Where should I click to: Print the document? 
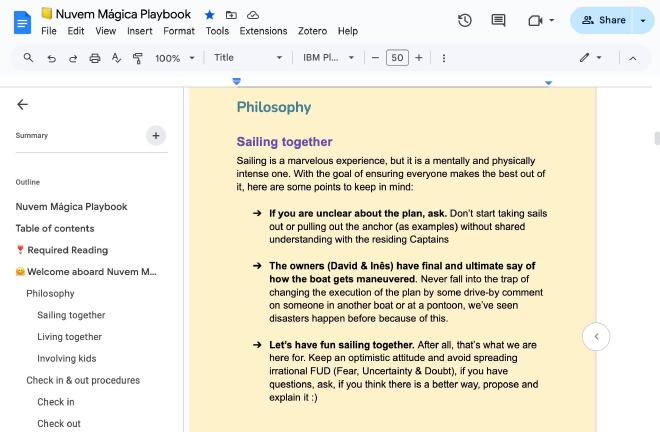click(95, 58)
